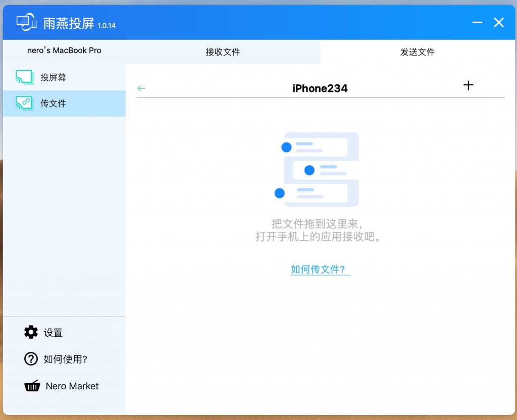Switch to the 发送文件 tab
517x420 pixels.
point(418,52)
